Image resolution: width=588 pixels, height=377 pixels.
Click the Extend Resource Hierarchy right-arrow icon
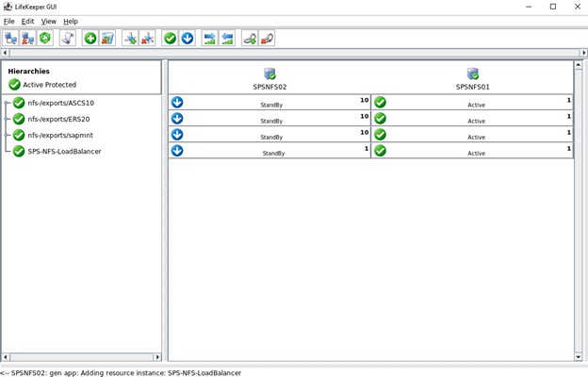tap(209, 39)
